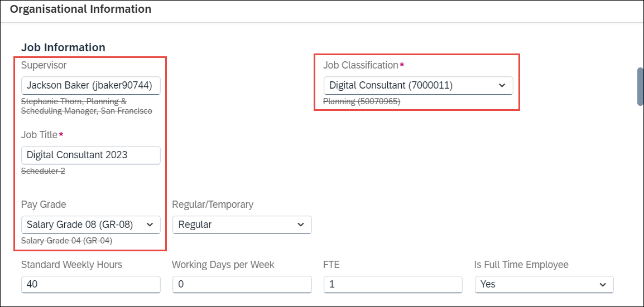Screen dimensions: 644x307
Task: Click the Pay Grade label text
Action: tap(44, 204)
